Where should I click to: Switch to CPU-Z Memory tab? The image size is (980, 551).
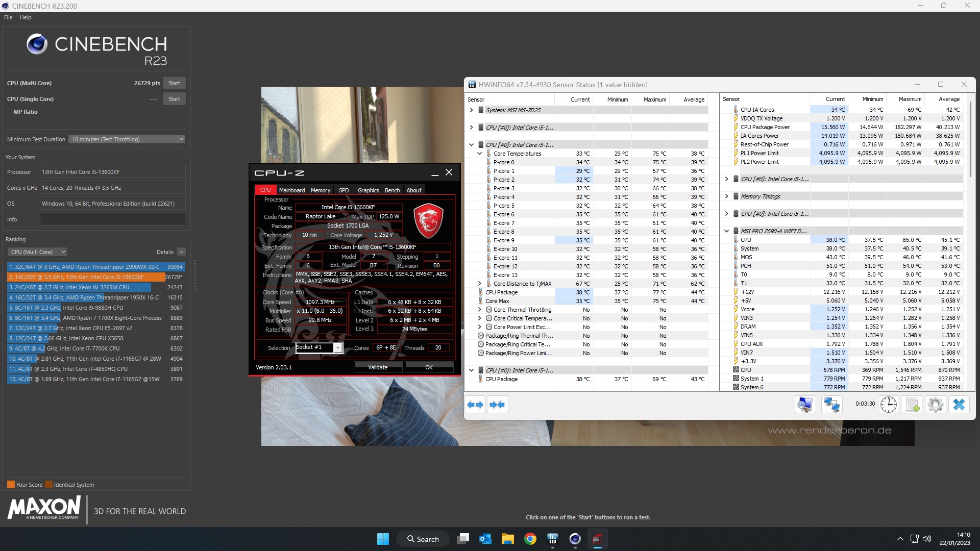point(320,190)
